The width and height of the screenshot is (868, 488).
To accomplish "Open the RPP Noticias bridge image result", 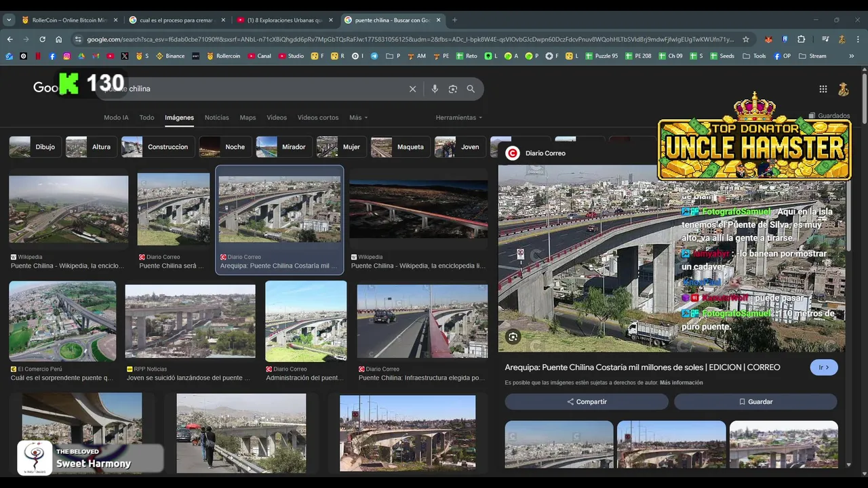I will (190, 321).
